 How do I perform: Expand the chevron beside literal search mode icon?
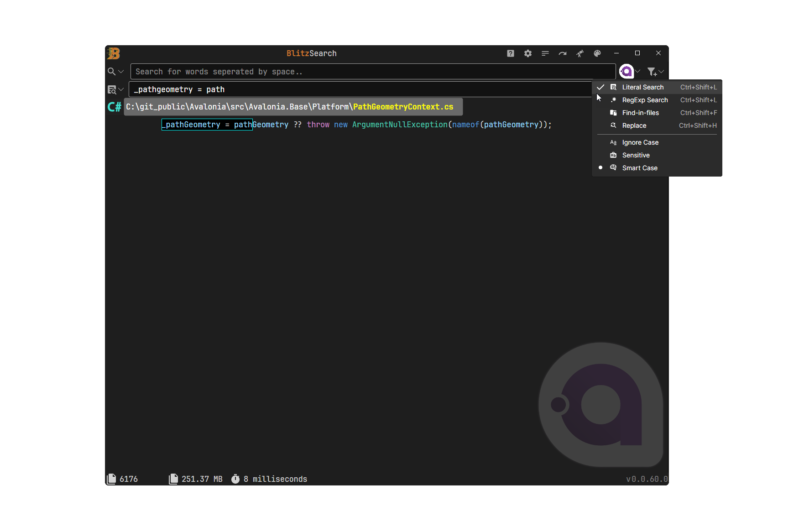pos(121,89)
